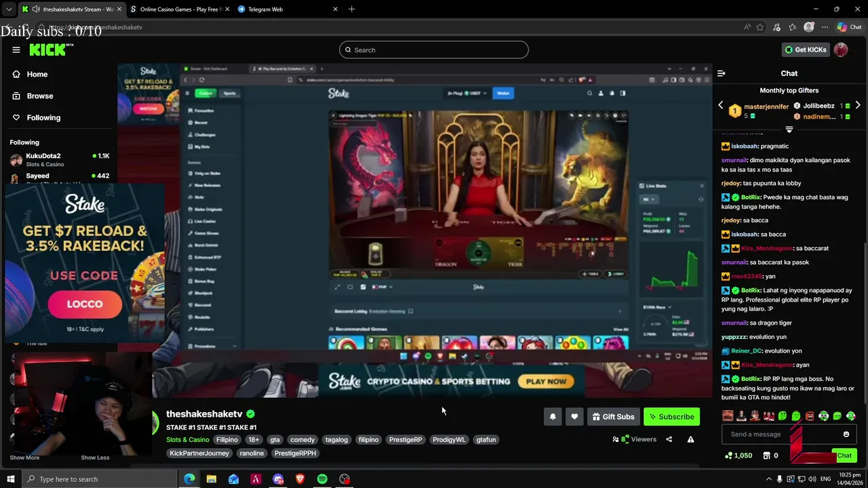Open Following in the Kick sidebar
The image size is (868, 488).
coord(43,117)
